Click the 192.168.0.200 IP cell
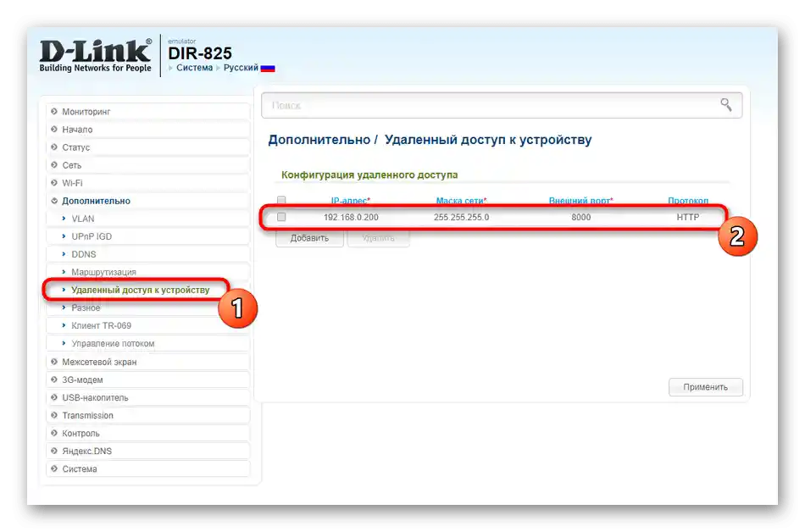The image size is (805, 532). pos(351,217)
